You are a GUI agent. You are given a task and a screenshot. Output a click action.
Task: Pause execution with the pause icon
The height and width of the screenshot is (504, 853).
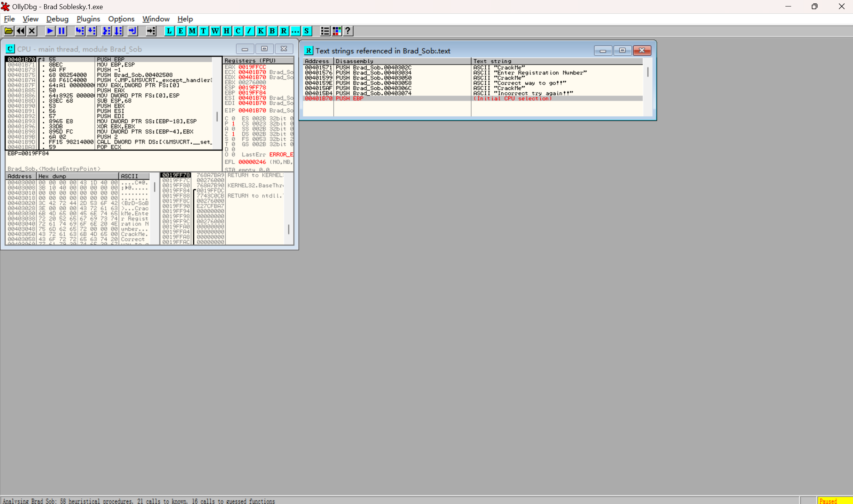(61, 31)
